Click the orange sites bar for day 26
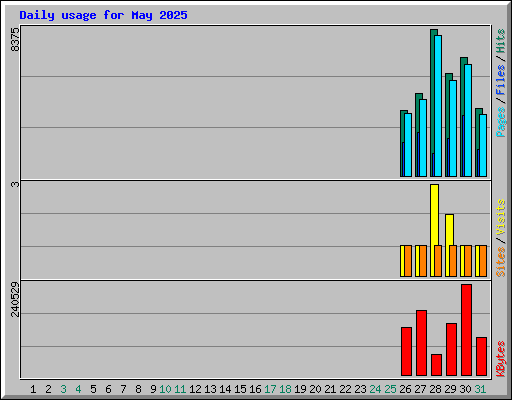Screen dimensions: 512x400 point(408,261)
